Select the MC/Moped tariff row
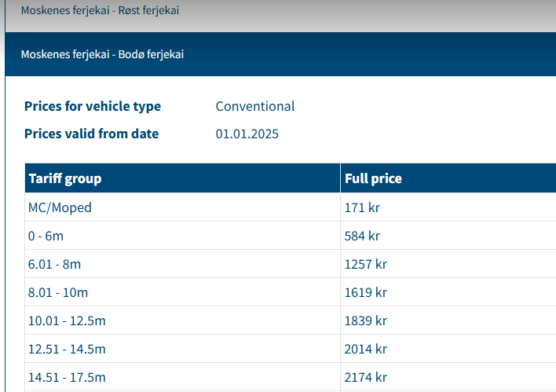This screenshot has width=556, height=392. (x=60, y=207)
